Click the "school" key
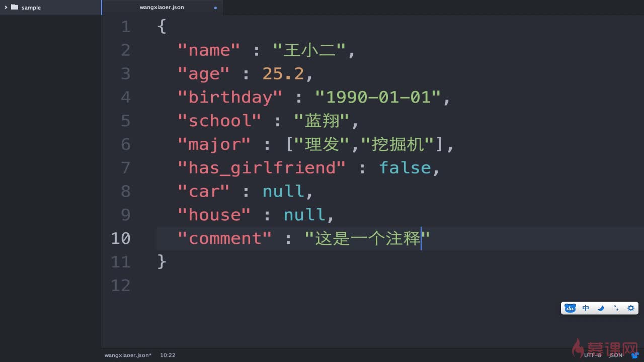The height and width of the screenshot is (362, 644). click(x=219, y=121)
